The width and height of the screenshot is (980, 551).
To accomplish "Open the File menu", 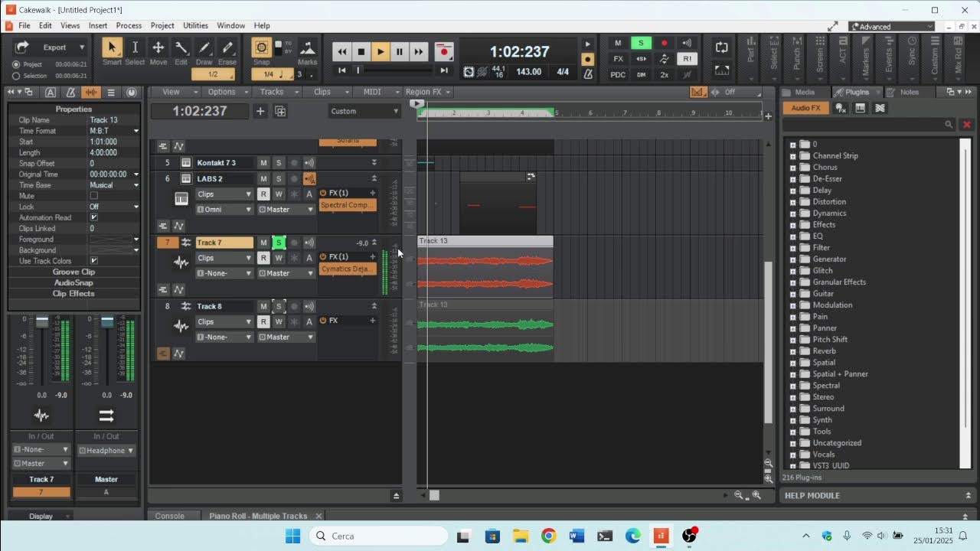I will point(24,26).
